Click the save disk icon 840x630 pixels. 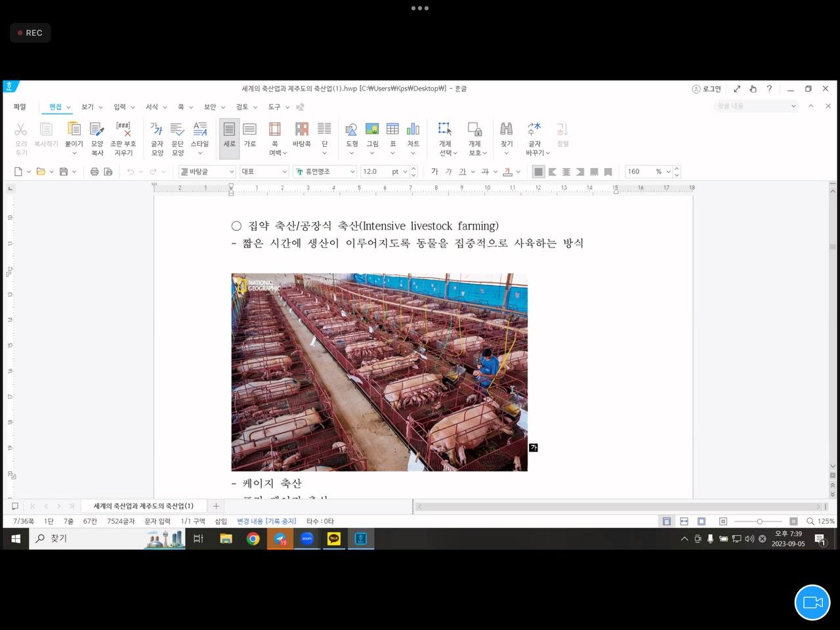pos(64,172)
